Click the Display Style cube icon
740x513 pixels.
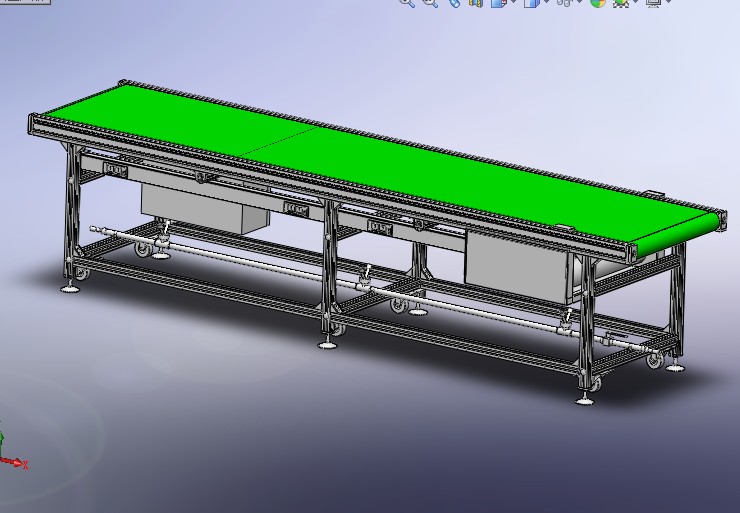pyautogui.click(x=531, y=2)
